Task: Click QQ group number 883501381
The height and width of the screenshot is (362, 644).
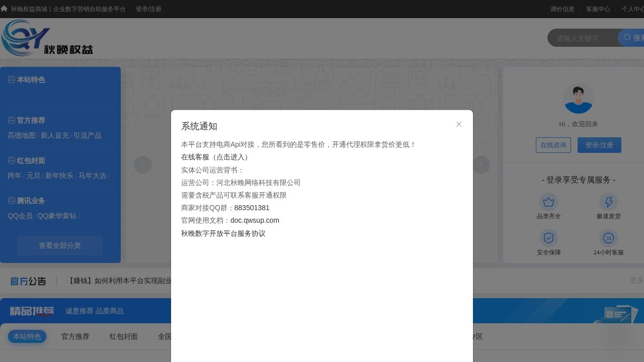Action: pyautogui.click(x=252, y=208)
